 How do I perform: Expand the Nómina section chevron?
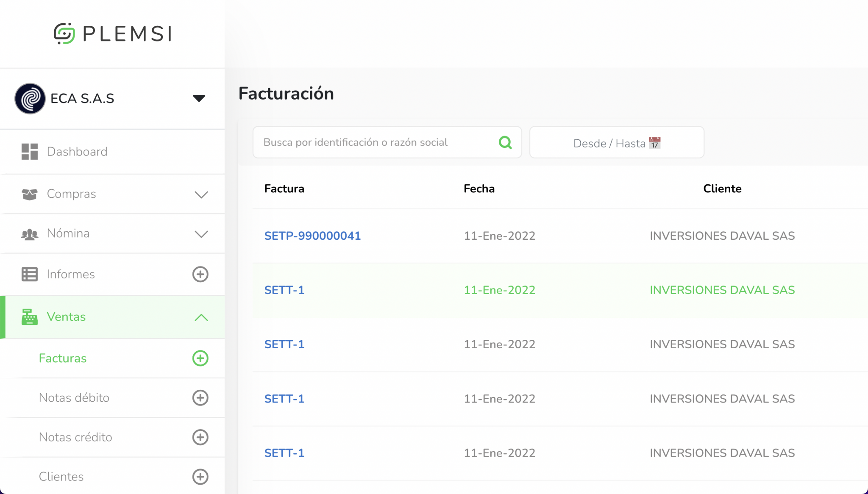[201, 234]
